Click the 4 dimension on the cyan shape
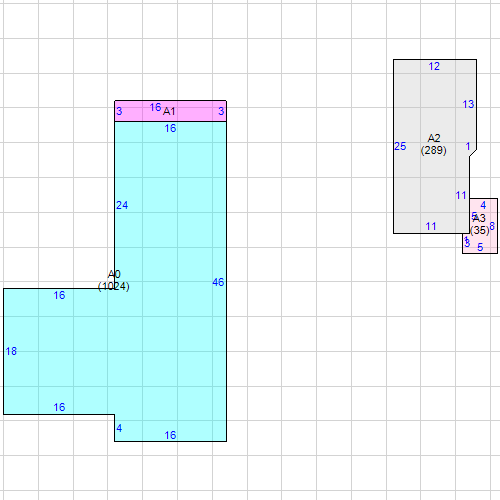 [x=119, y=428]
